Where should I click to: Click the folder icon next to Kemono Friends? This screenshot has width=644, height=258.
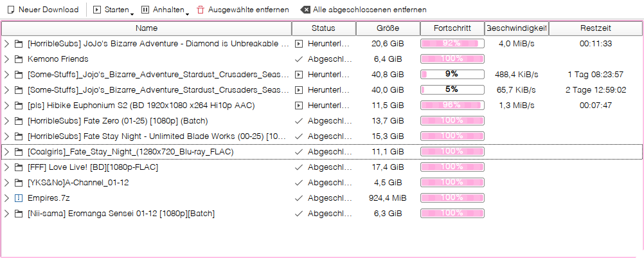18,59
